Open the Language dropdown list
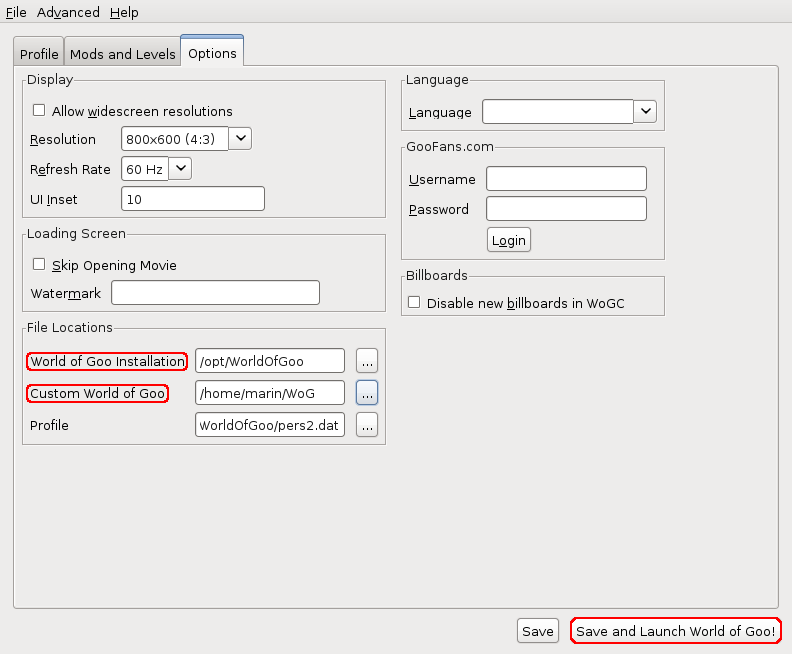Viewport: 792px width, 654px height. (x=645, y=112)
